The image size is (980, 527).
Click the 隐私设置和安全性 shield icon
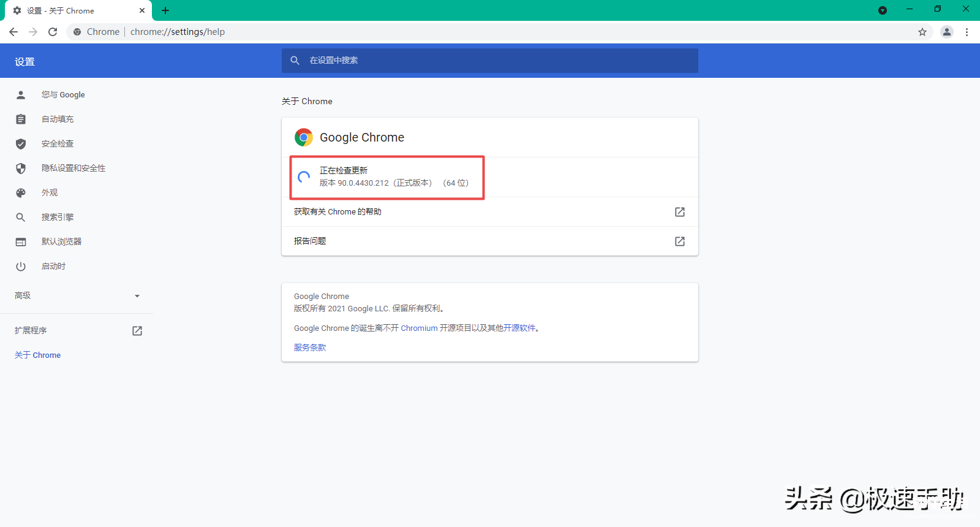point(21,169)
